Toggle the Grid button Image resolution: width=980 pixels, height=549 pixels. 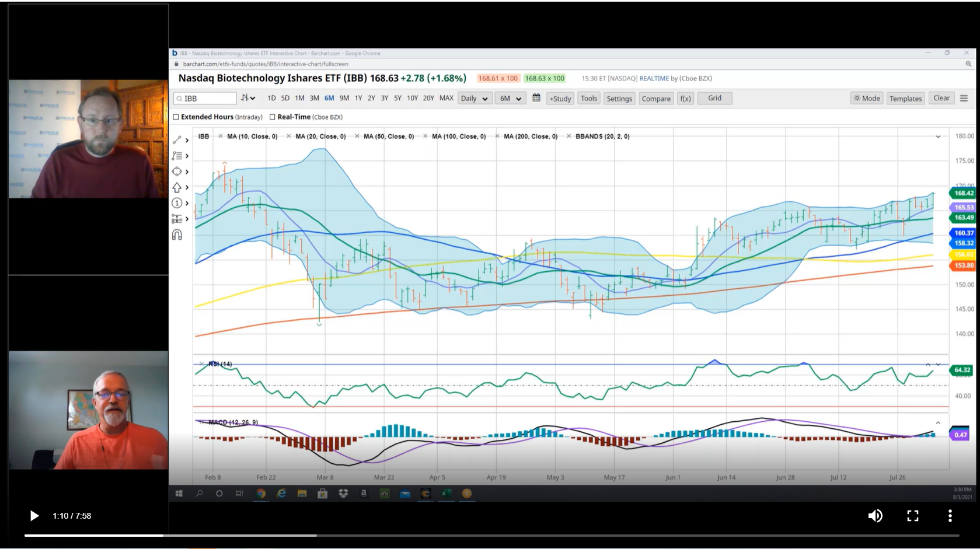pyautogui.click(x=714, y=98)
